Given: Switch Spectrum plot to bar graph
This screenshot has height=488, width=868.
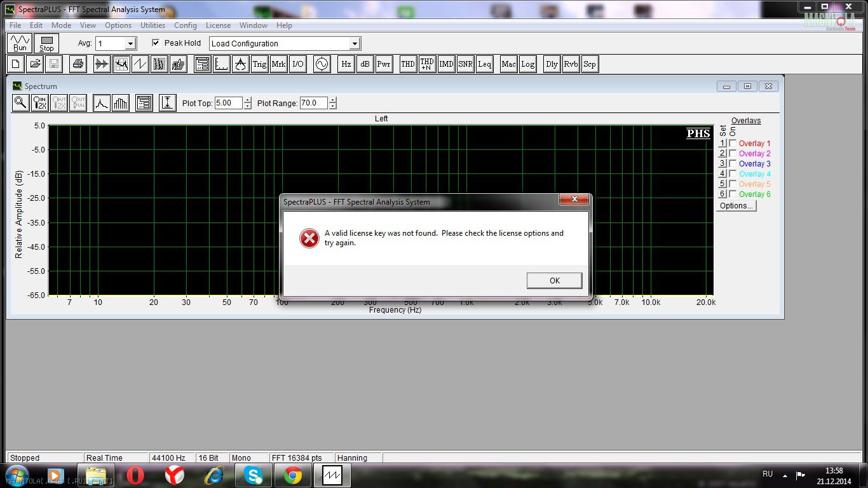Looking at the screenshot, I should [121, 103].
